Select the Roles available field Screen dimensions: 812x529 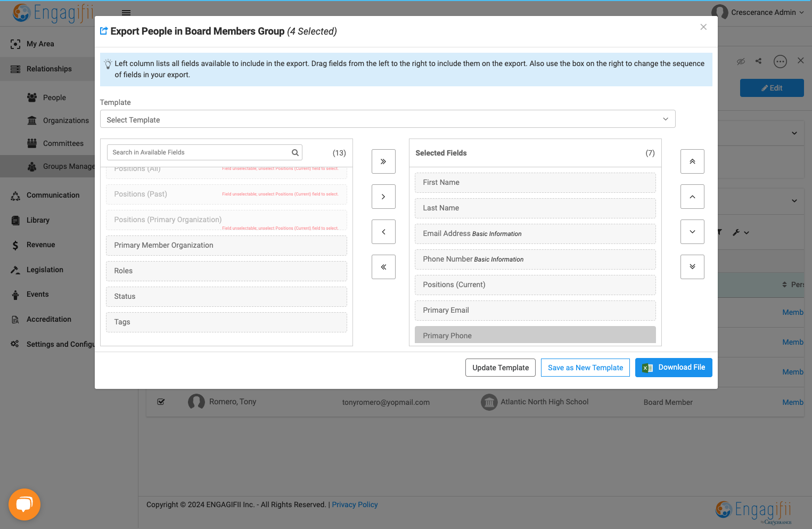coord(226,271)
